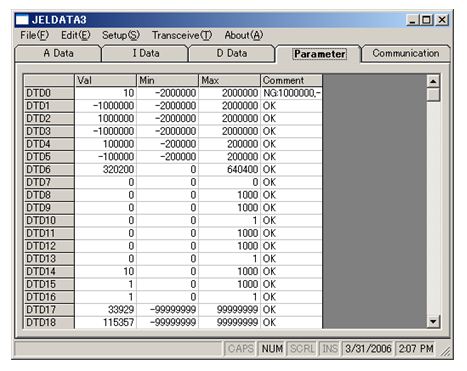The height and width of the screenshot is (371, 467).
Task: Open the About(A) menu
Action: click(244, 35)
